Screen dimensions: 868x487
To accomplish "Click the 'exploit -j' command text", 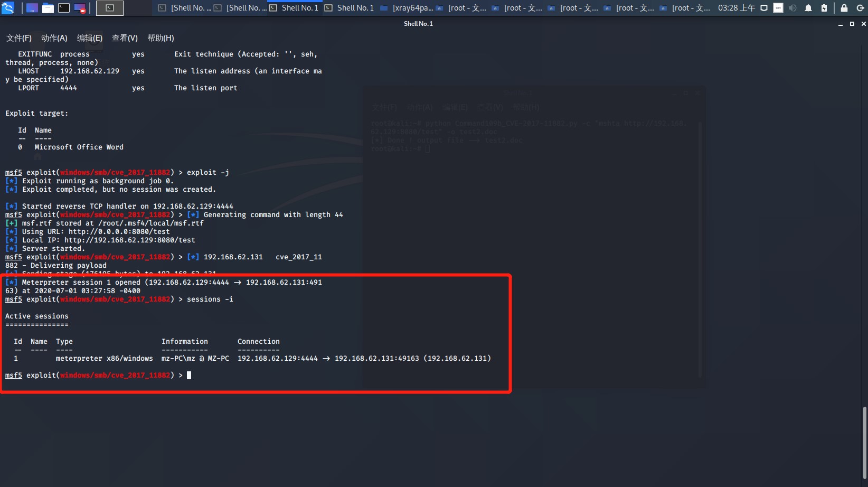I will pos(208,172).
